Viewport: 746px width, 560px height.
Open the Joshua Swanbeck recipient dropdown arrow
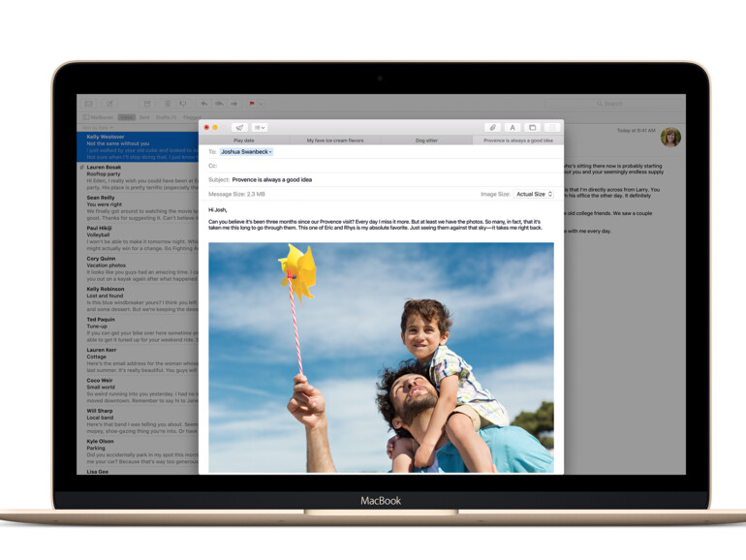tap(270, 152)
